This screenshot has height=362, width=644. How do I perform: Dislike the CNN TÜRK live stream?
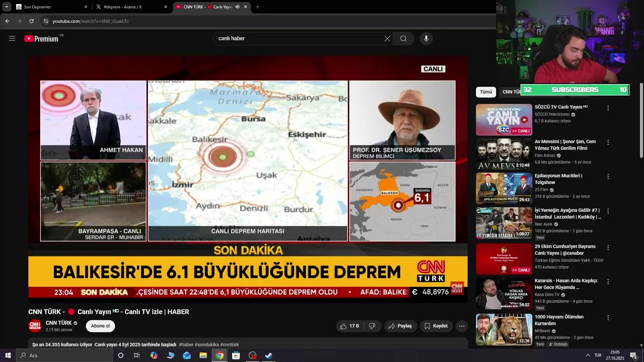point(372,326)
